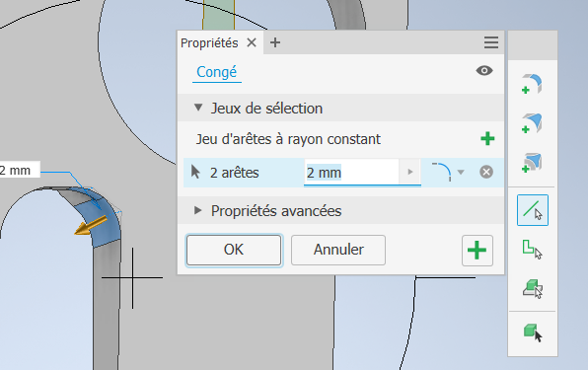Choose the solid selection priority icon
The height and width of the screenshot is (370, 588).
(x=533, y=333)
